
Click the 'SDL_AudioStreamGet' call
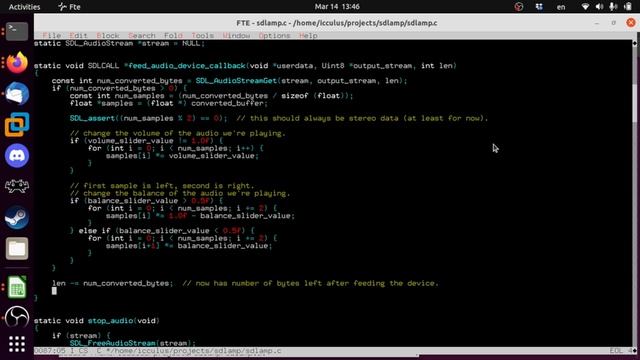[x=236, y=81]
